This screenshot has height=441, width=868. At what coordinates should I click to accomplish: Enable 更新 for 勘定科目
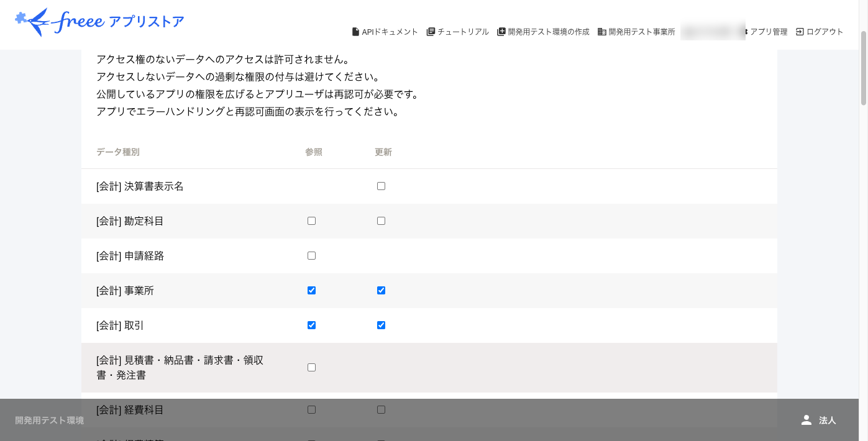[381, 221]
